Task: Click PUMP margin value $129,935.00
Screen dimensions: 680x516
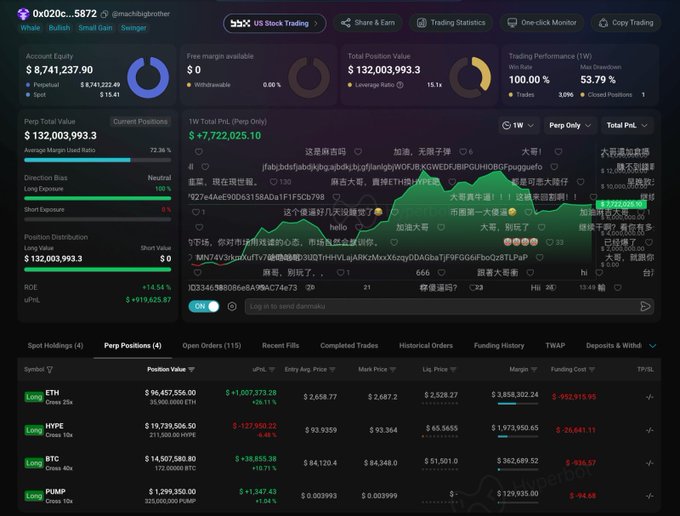Action: (x=517, y=493)
